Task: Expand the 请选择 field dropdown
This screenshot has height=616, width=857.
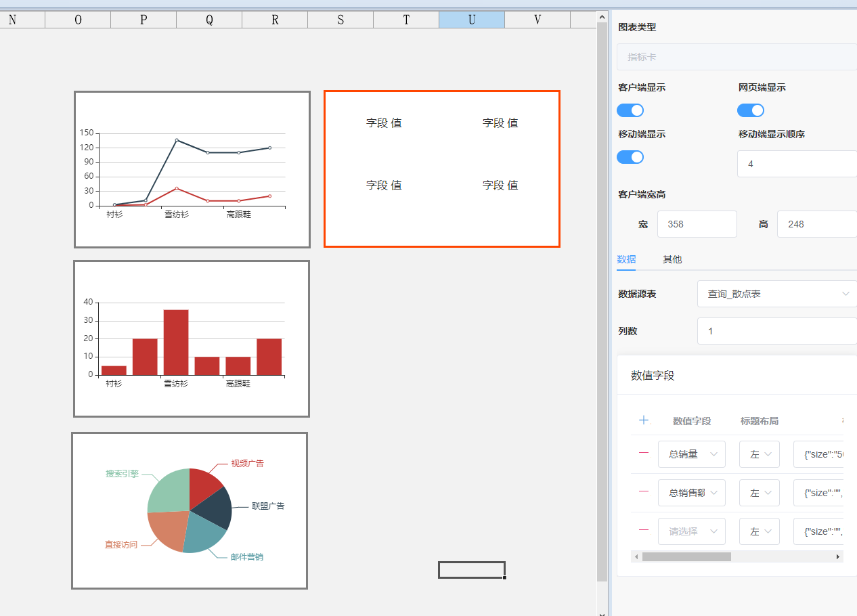Action: point(691,531)
